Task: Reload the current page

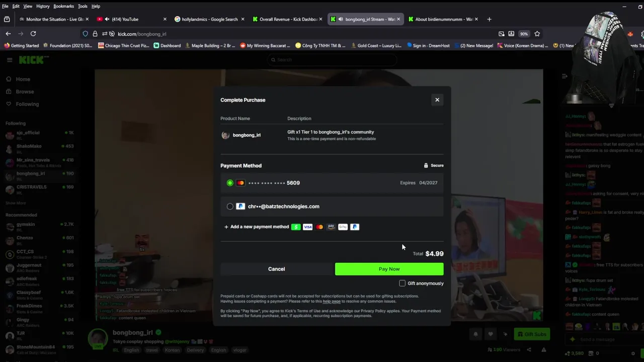Action: click(33, 34)
